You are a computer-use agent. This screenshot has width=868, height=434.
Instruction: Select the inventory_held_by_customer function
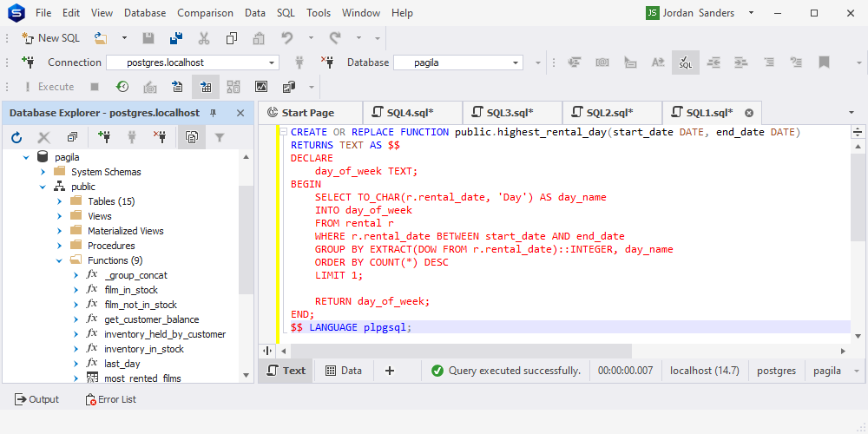(165, 334)
